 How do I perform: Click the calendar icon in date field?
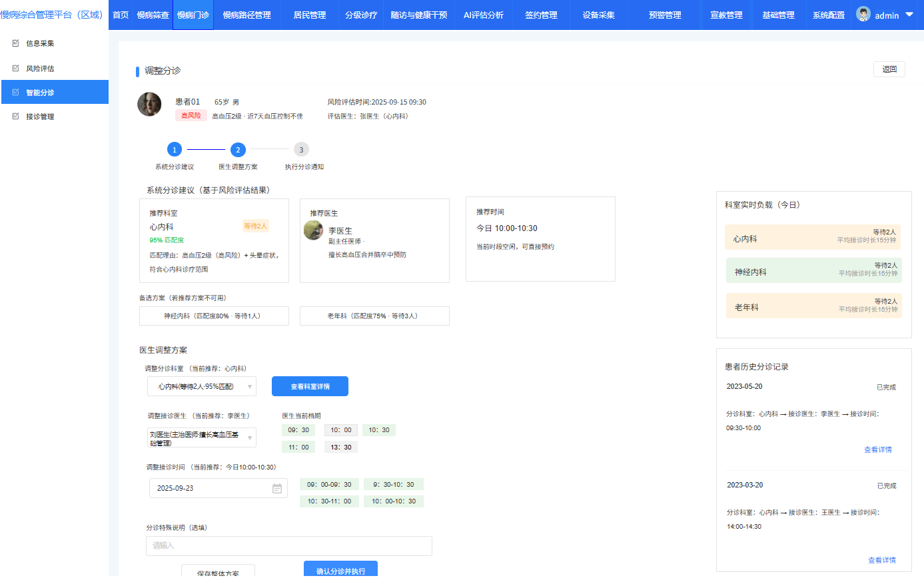[x=277, y=489]
